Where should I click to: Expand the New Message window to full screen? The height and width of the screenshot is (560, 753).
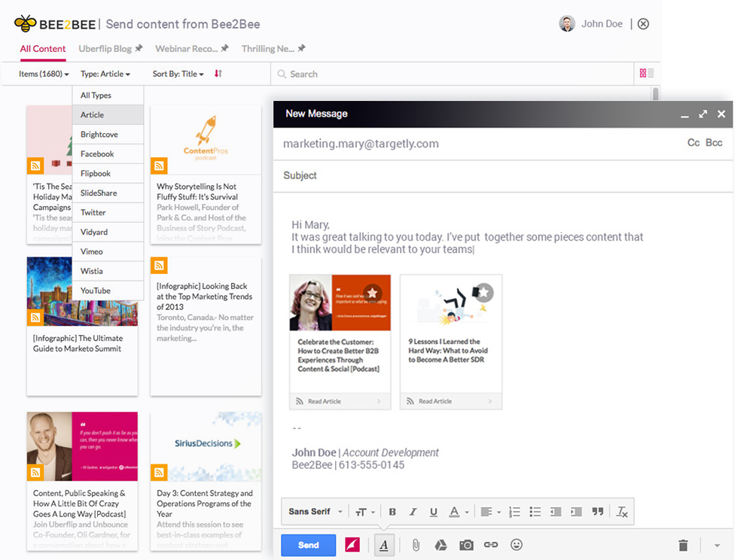pyautogui.click(x=703, y=114)
